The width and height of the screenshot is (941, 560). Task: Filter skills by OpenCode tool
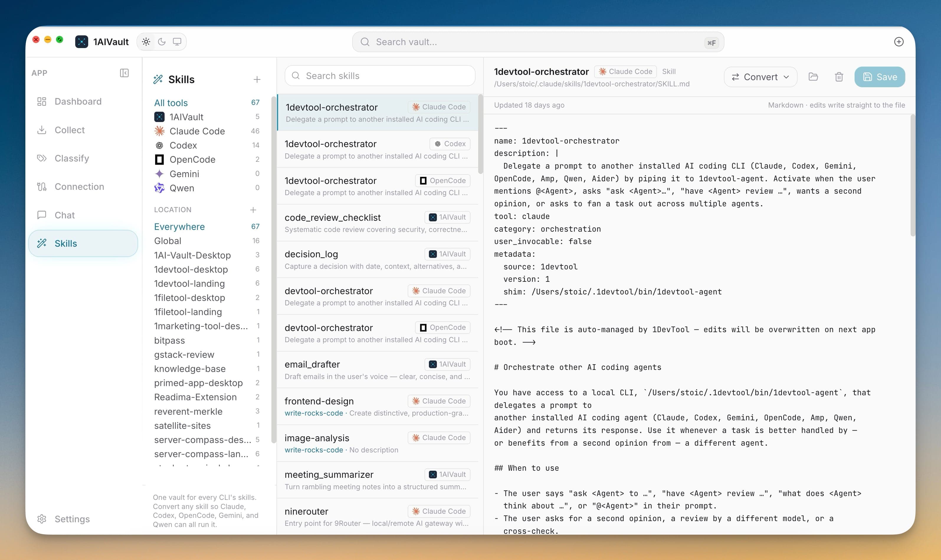206,160
